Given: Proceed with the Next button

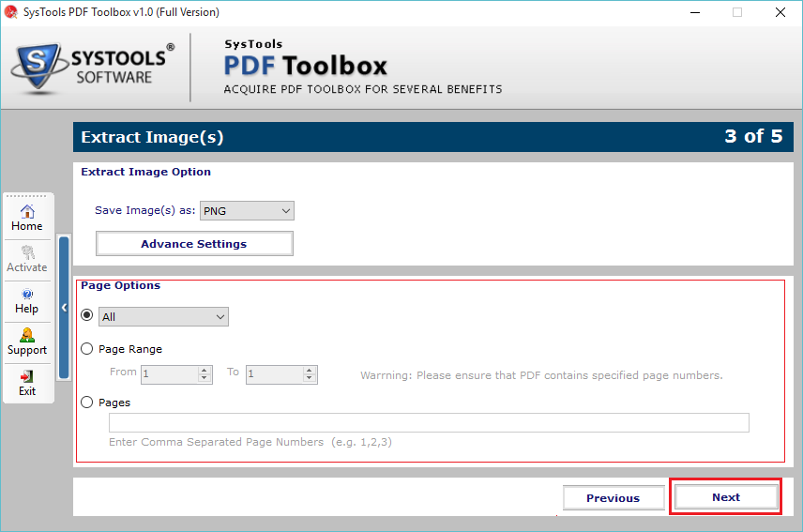Looking at the screenshot, I should pyautogui.click(x=726, y=496).
